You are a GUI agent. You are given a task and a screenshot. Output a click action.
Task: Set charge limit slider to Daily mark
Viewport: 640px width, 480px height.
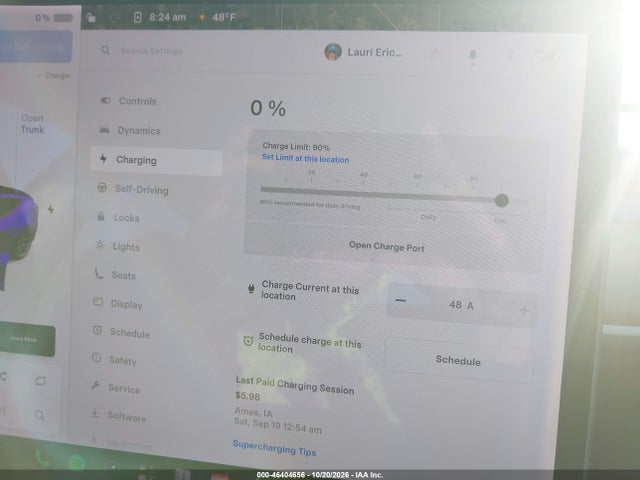(x=428, y=217)
